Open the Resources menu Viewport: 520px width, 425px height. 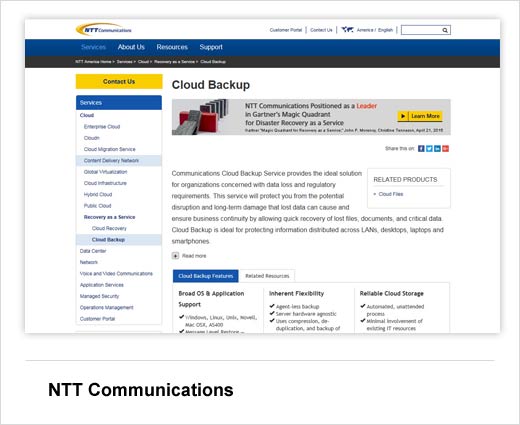pyautogui.click(x=172, y=47)
